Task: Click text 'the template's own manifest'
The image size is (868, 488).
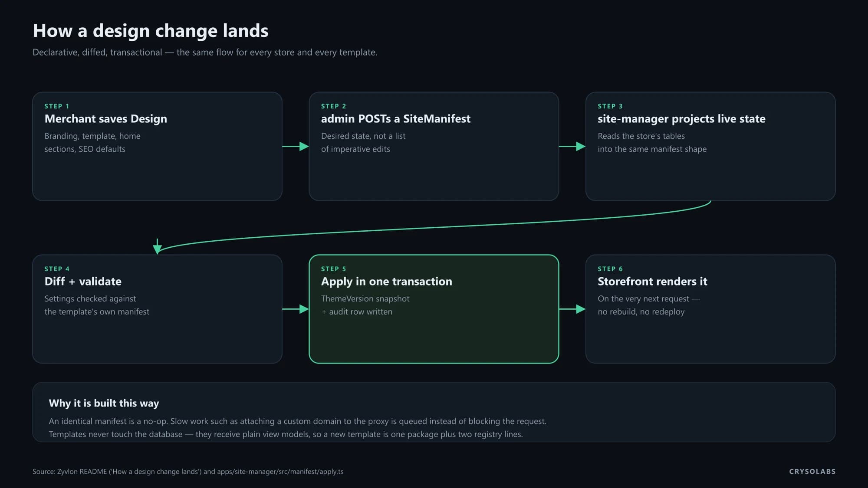Action: [x=97, y=312]
